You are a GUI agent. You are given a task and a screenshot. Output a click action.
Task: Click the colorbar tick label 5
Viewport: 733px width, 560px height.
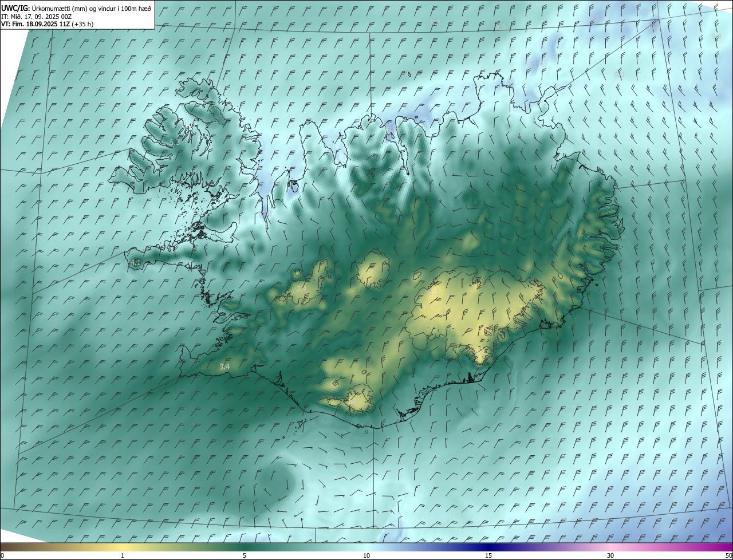(245, 555)
